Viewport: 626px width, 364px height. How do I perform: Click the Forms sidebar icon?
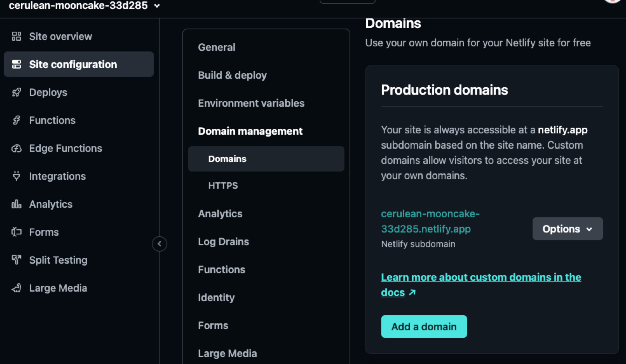[17, 232]
